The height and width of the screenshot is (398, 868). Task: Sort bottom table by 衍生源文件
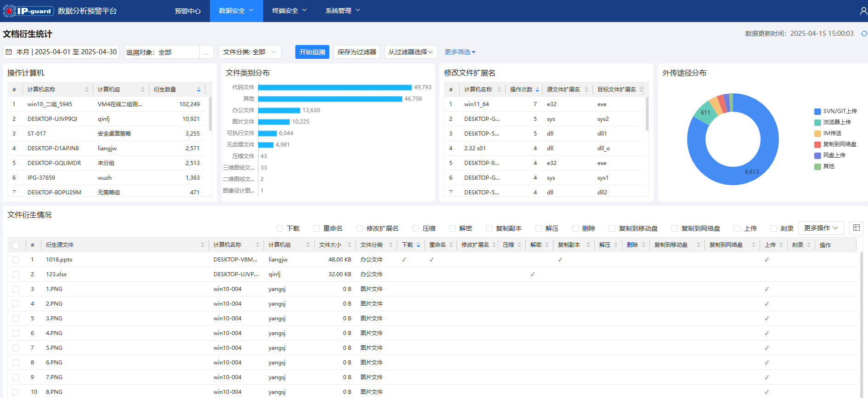[x=203, y=245]
